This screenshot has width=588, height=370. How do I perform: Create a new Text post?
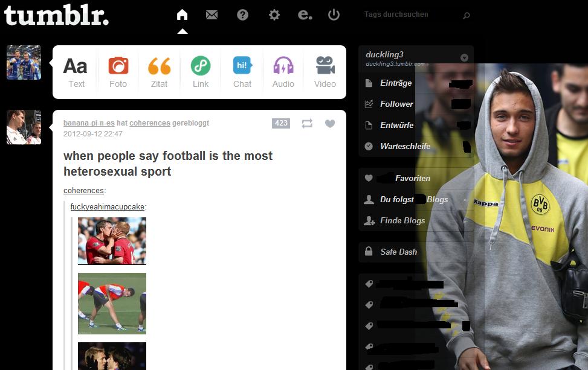76,72
